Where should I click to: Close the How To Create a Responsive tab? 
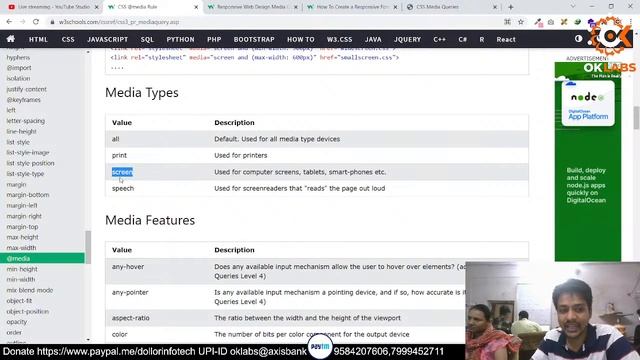395,7
